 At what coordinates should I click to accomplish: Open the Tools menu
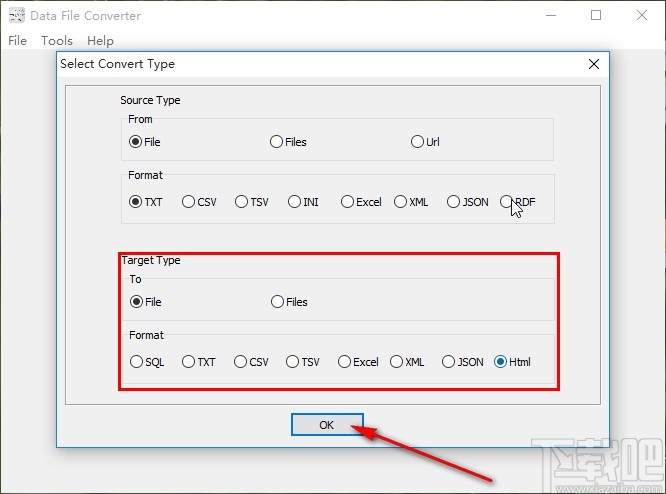coord(57,41)
